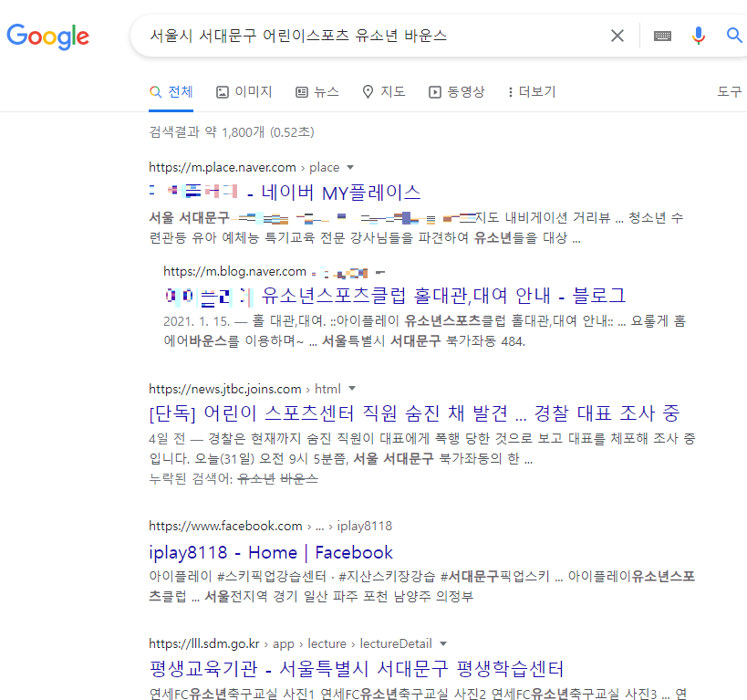Click the struck-through 유소년 missing term

tap(256, 479)
